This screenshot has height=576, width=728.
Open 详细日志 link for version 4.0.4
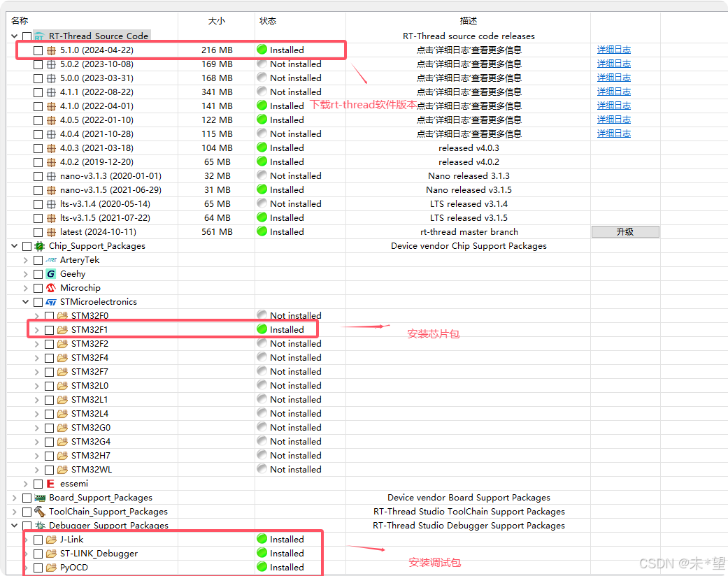[614, 134]
